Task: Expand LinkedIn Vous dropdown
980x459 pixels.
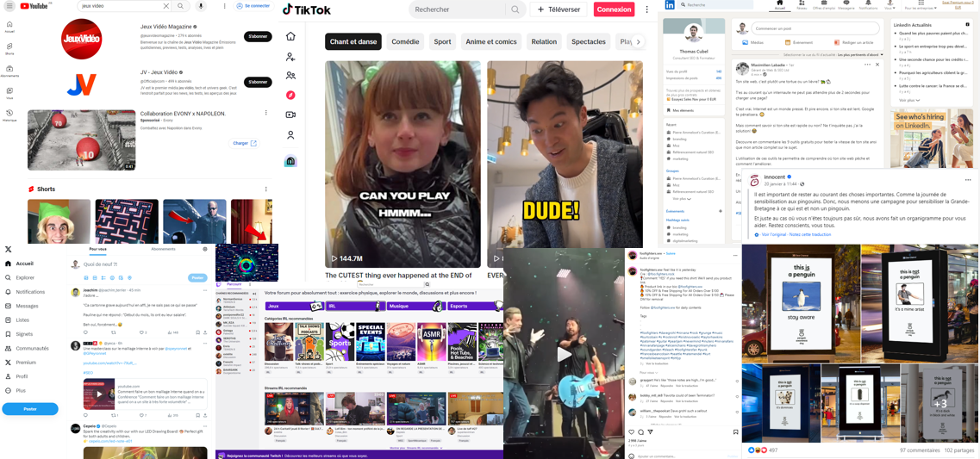Action: [890, 6]
